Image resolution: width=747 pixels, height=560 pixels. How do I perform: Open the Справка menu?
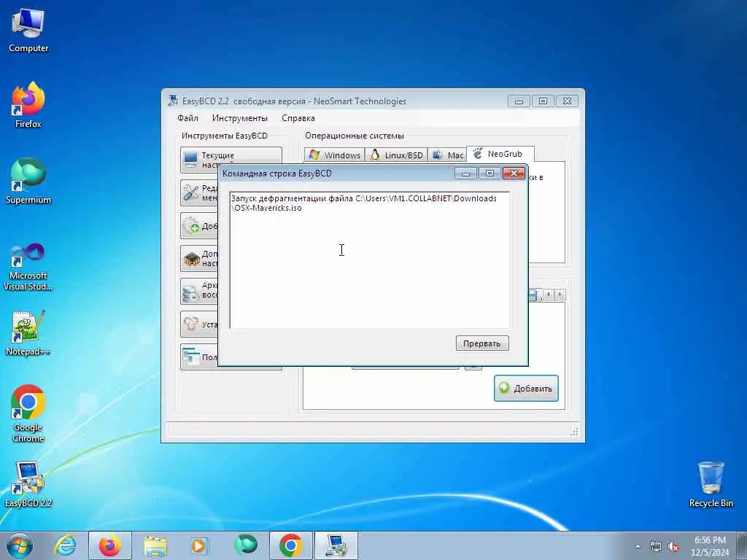point(298,118)
